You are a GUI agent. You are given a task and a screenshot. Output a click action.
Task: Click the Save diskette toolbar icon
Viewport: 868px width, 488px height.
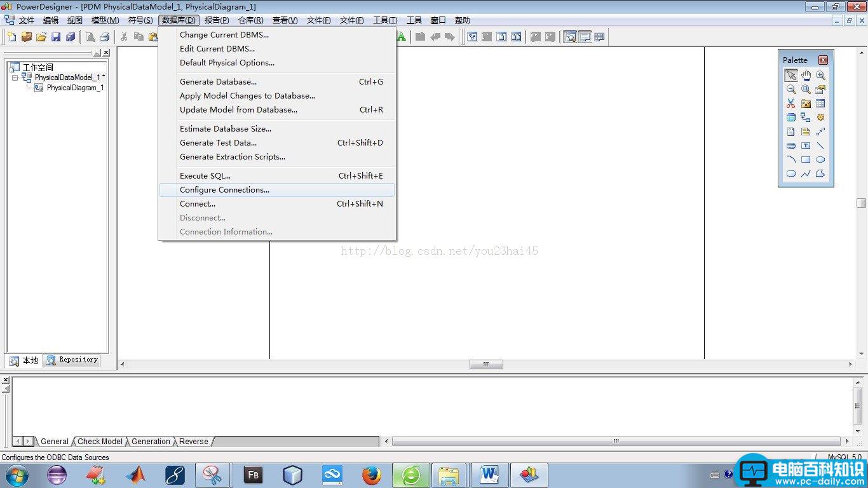pyautogui.click(x=56, y=37)
